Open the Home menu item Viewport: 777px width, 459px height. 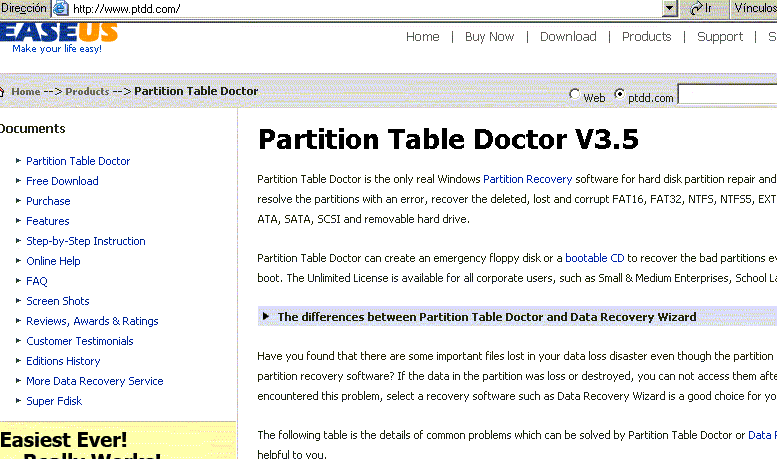tap(423, 37)
